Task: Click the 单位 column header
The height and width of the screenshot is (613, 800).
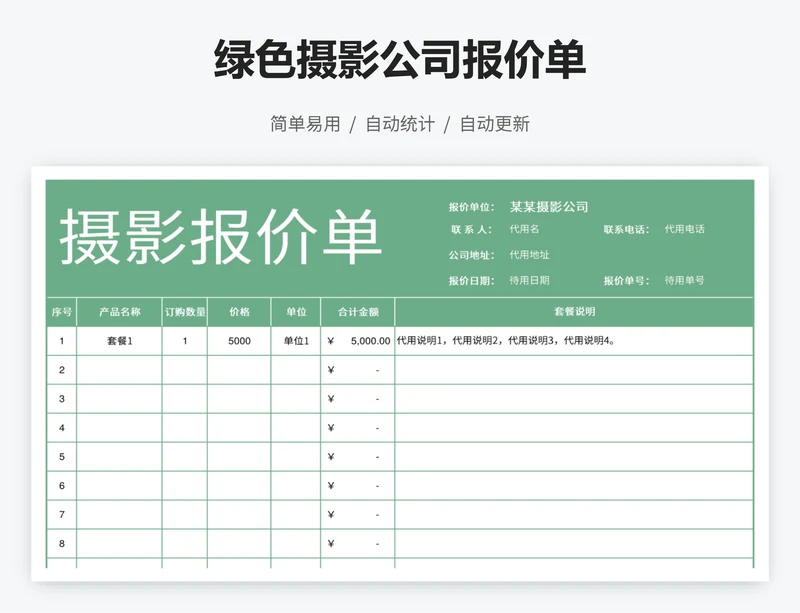Action: point(296,312)
